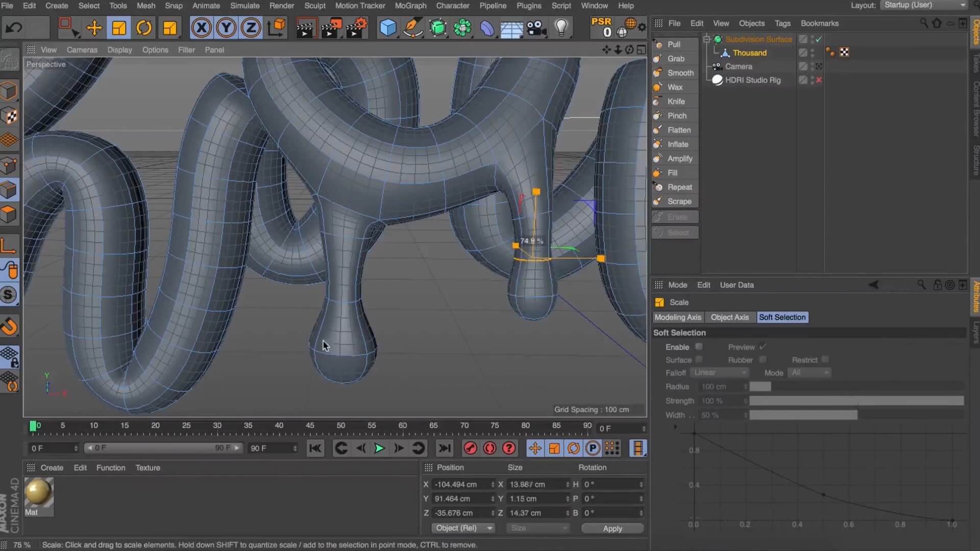Enable the Soft Selection Enable checkbox
Viewport: 980px width, 551px height.
[x=699, y=347]
